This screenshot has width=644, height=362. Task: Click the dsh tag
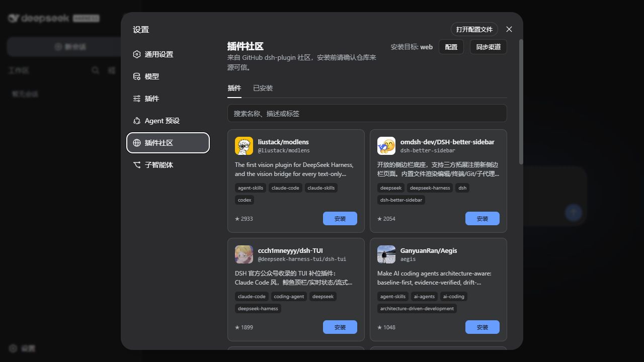(x=462, y=188)
